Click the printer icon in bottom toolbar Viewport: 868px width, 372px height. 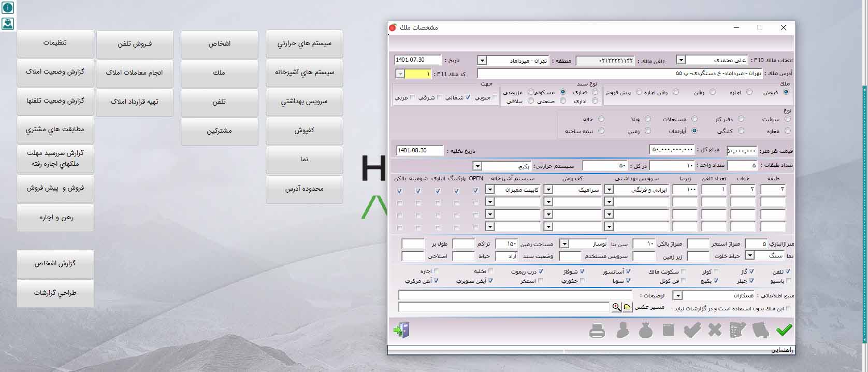point(597,331)
